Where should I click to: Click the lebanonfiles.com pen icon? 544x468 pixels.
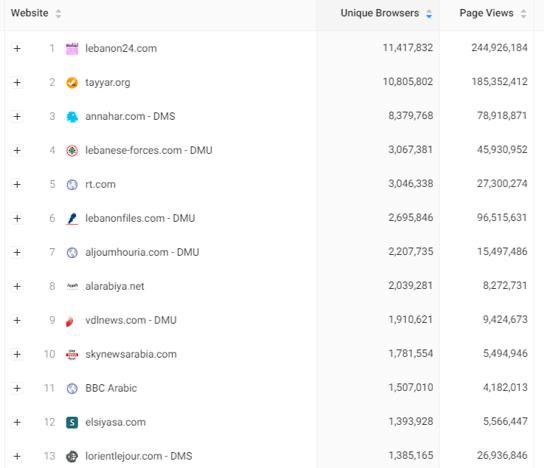pos(72,219)
